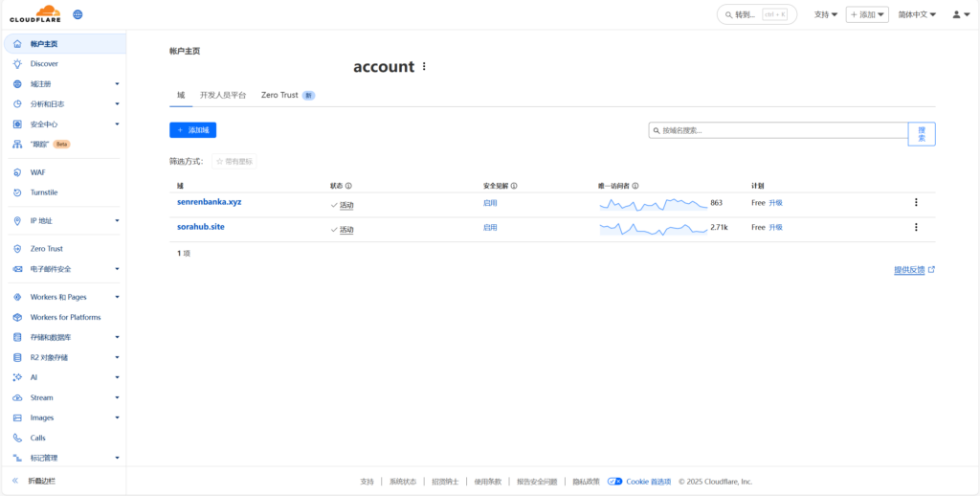Click the storage and databases icon

17,337
